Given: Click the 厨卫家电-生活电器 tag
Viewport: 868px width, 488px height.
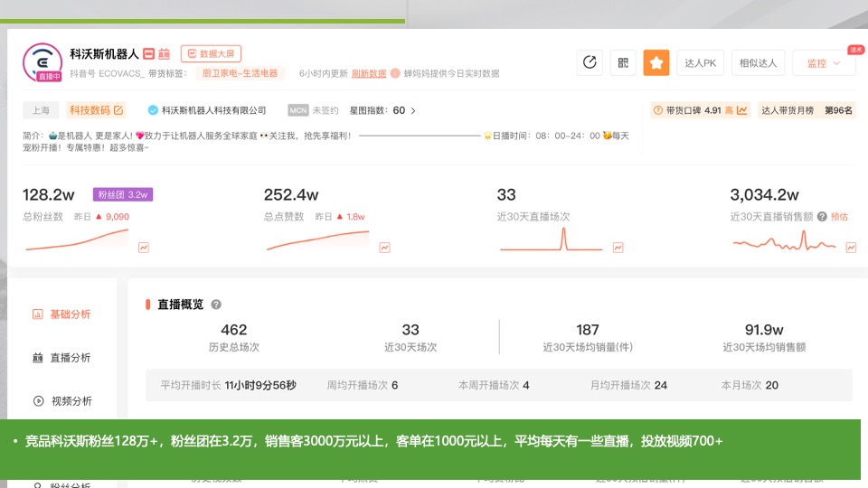Looking at the screenshot, I should (x=240, y=73).
